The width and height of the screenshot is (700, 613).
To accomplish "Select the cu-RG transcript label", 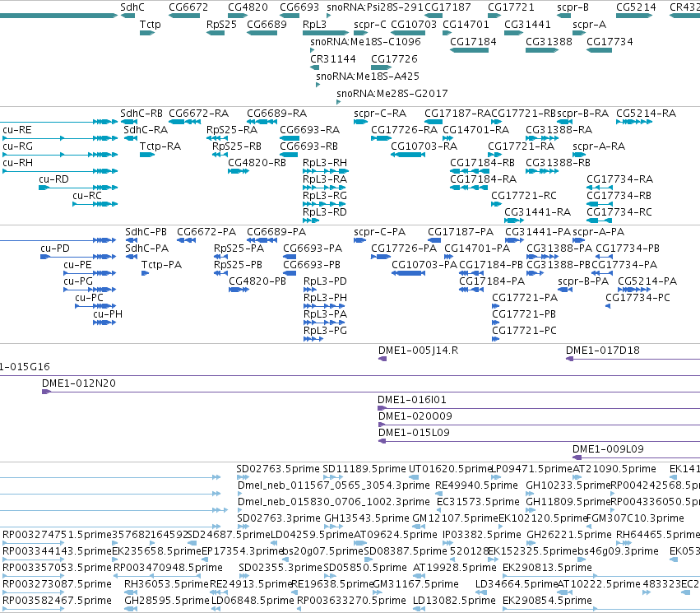I will click(x=17, y=146).
